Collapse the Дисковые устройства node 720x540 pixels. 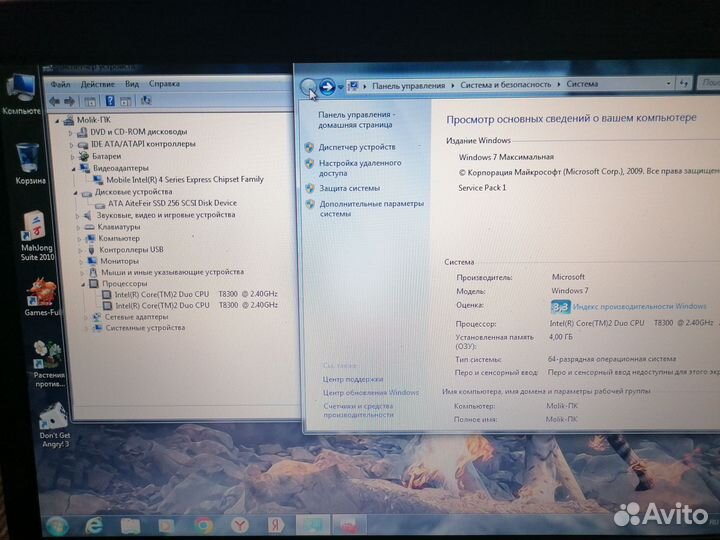75,193
